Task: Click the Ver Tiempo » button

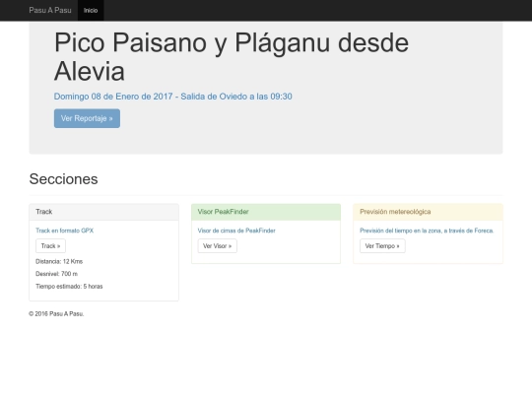Action: pyautogui.click(x=382, y=246)
